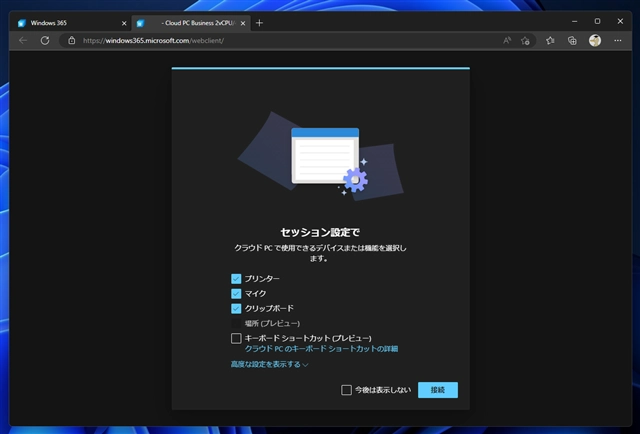Select the Cloud PC Business 2vCPU tab
The image size is (640, 434).
coord(192,23)
